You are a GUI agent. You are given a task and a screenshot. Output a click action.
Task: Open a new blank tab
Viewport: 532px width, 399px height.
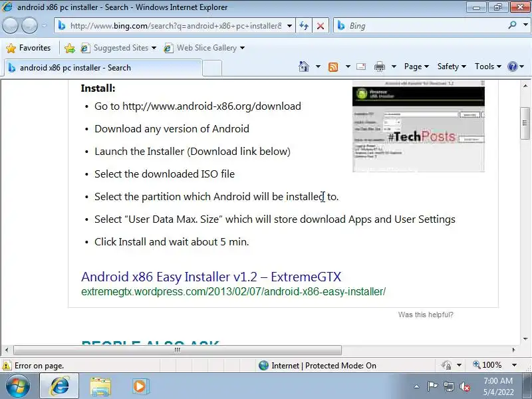coord(212,68)
